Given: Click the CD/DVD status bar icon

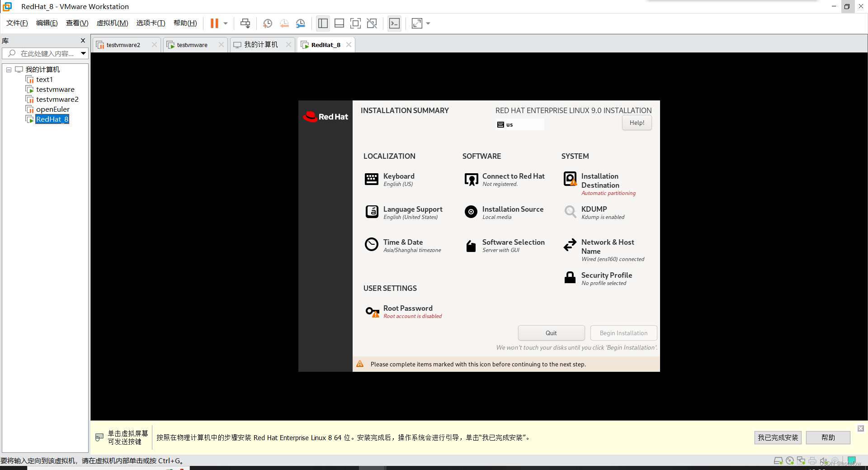Looking at the screenshot, I should tap(790, 461).
